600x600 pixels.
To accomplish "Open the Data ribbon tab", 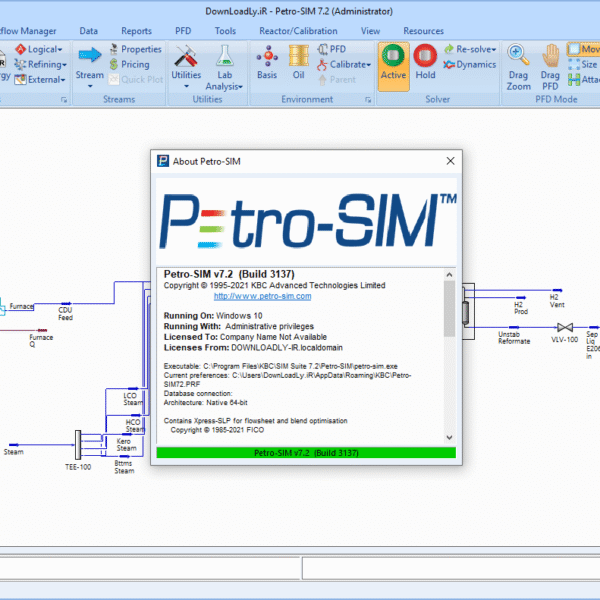I will [x=88, y=31].
